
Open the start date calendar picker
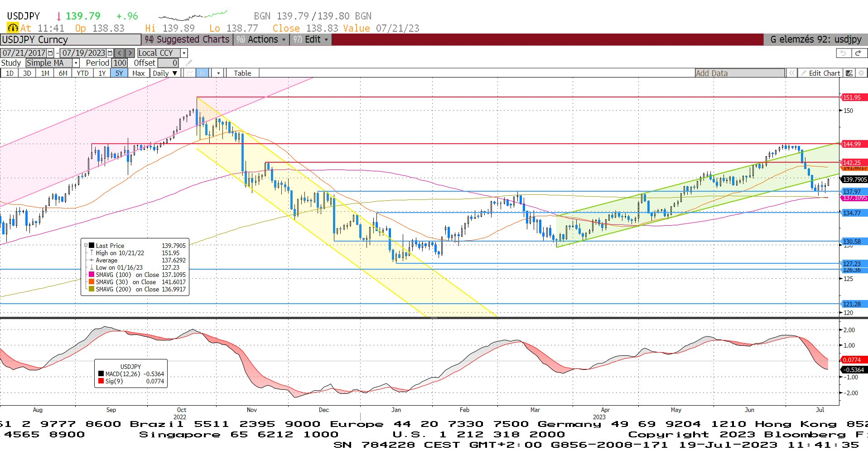pos(50,53)
